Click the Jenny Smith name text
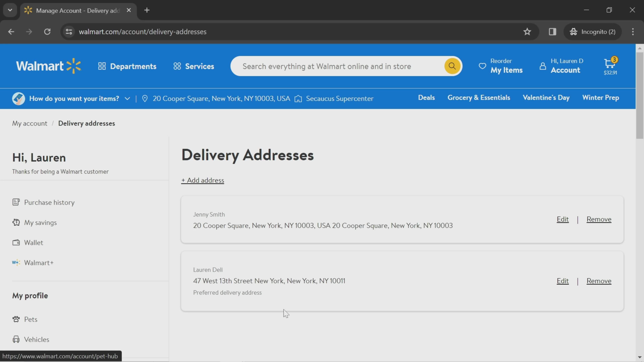The height and width of the screenshot is (362, 644). [209, 215]
